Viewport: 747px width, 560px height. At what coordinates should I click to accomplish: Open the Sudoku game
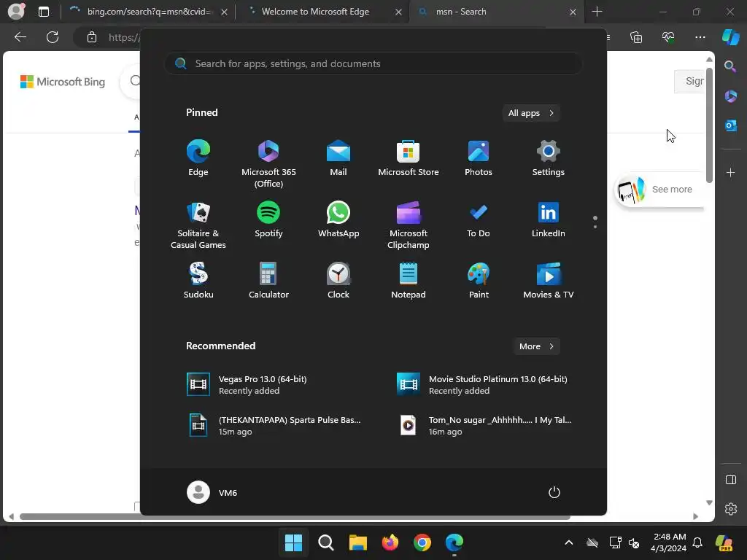click(198, 281)
